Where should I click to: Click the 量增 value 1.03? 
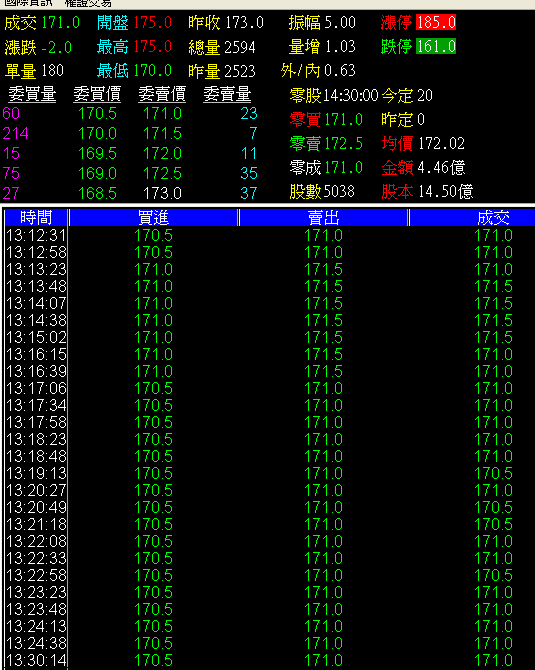coord(340,46)
